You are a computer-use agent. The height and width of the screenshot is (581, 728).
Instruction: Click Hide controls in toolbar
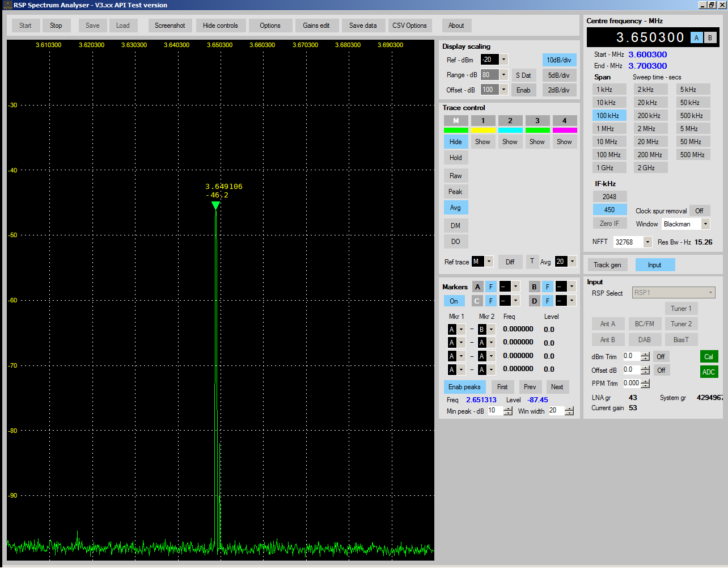tap(220, 26)
